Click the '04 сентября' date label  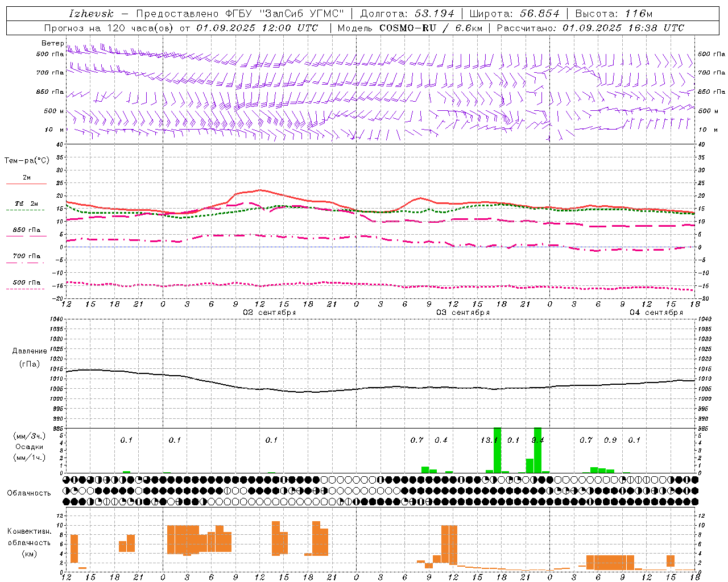click(656, 313)
